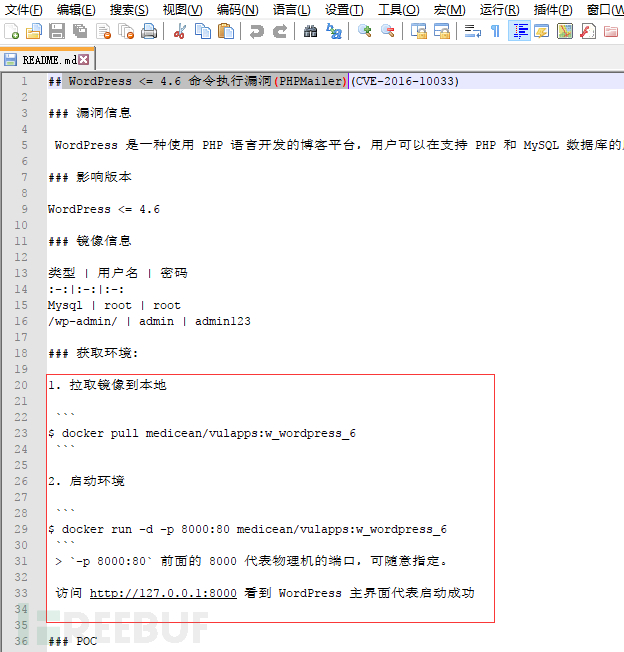Open the Replace dialog from the toolbar icon
Viewport: 624px width, 652px height.
pos(334,31)
